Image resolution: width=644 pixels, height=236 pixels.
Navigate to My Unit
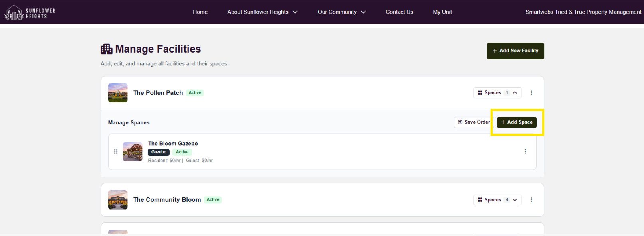[442, 12]
